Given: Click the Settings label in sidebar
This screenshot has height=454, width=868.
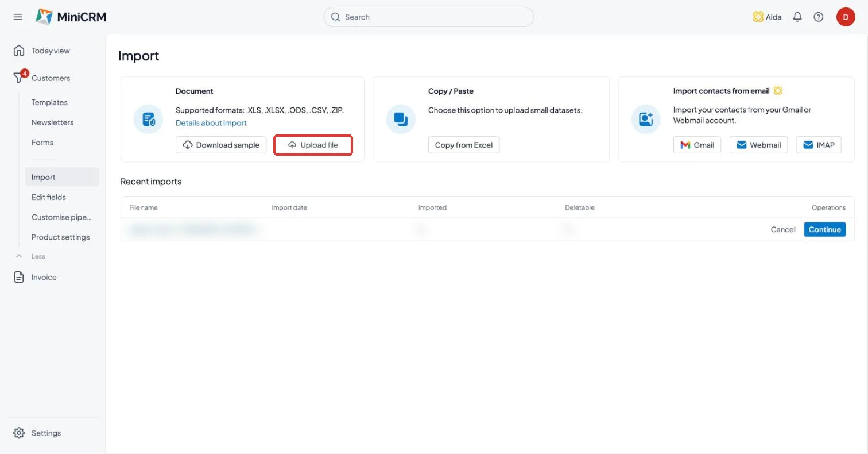Looking at the screenshot, I should (46, 433).
